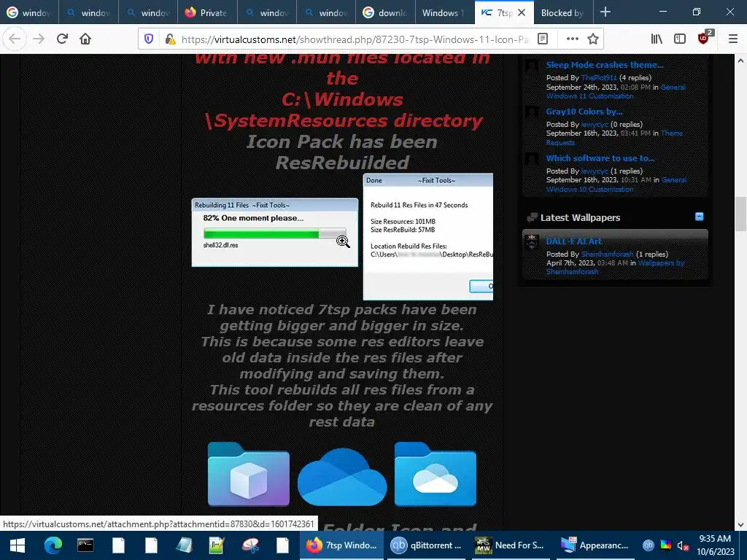Click the OneDrive folder icon image

point(436,474)
